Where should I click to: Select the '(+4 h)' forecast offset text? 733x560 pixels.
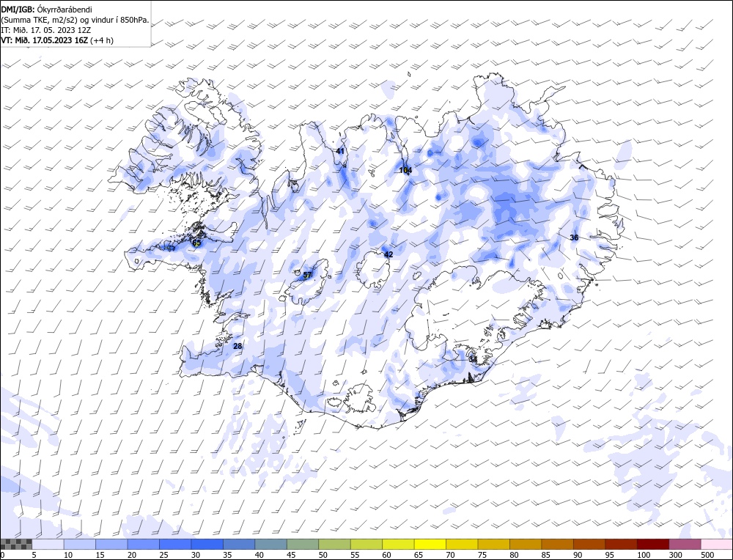pyautogui.click(x=102, y=40)
